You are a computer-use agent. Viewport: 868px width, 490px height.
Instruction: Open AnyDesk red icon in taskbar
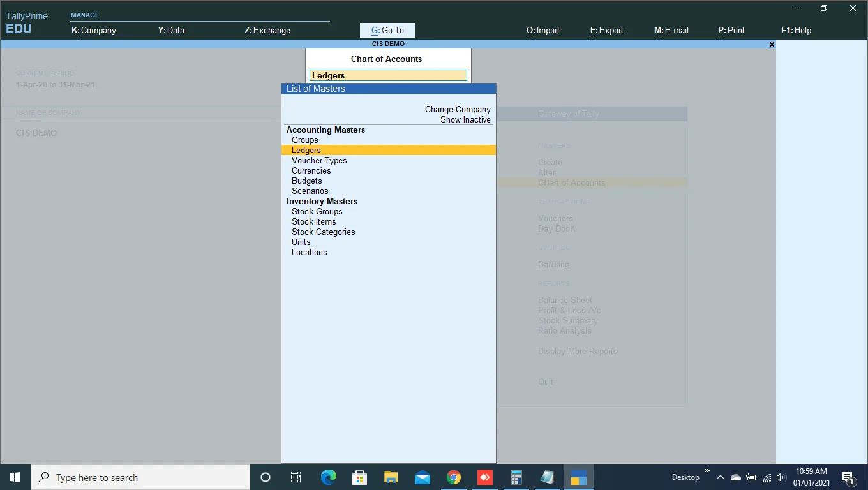(484, 477)
